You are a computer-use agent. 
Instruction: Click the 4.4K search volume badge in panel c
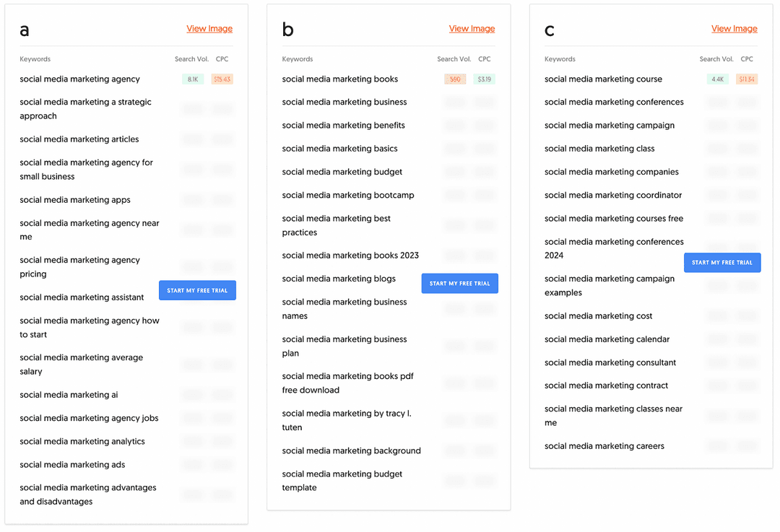(717, 79)
